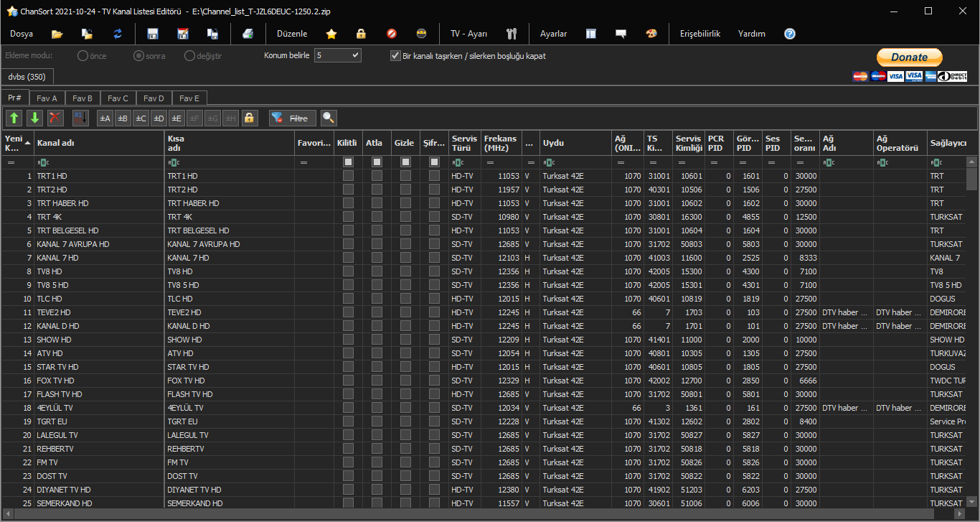Click the open reference list icon

tap(87, 34)
